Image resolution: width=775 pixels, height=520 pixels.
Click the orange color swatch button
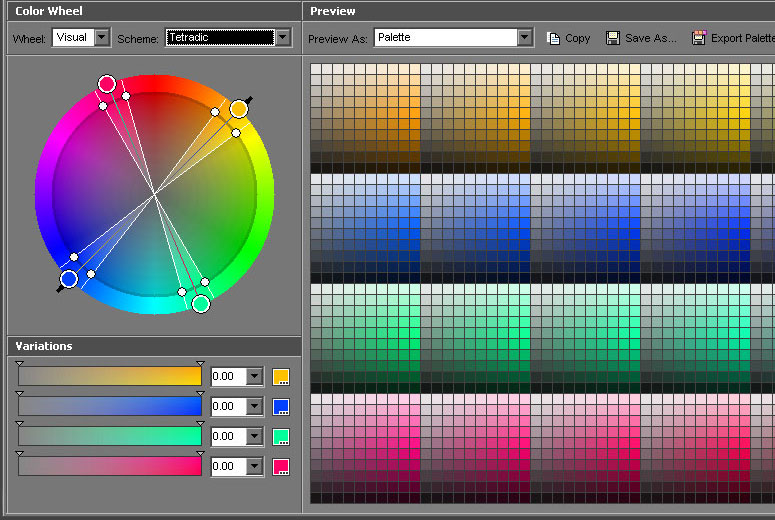pyautogui.click(x=281, y=377)
